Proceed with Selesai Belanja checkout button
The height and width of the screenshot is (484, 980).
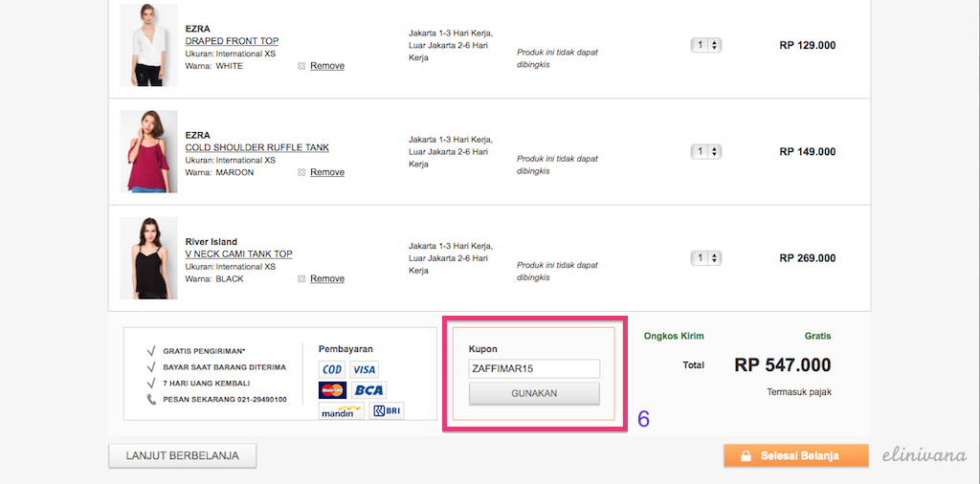(x=796, y=456)
